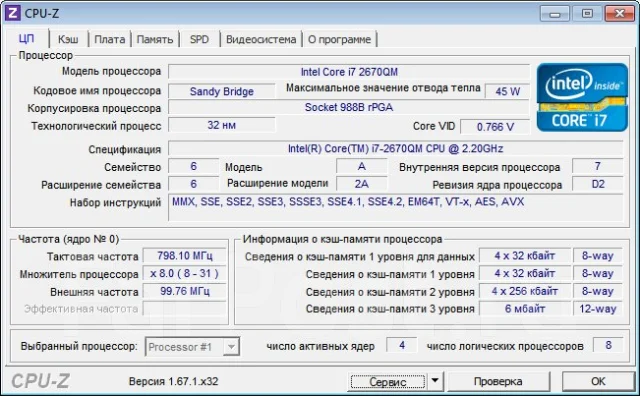Go to the Видеосистема tab
The height and width of the screenshot is (396, 640).
tap(261, 39)
